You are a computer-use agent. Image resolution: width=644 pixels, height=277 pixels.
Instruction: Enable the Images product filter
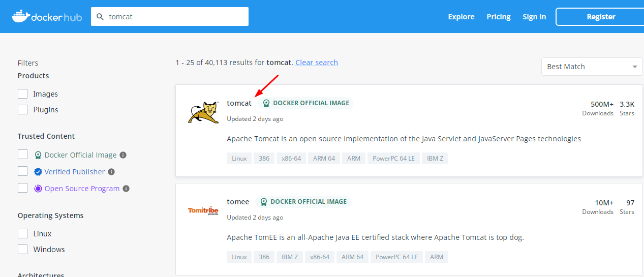22,94
